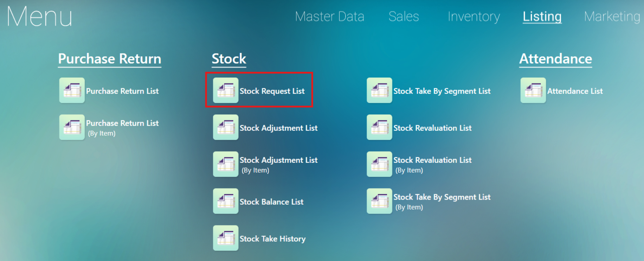
Task: Click the Stock Balance List label
Action: tap(271, 202)
